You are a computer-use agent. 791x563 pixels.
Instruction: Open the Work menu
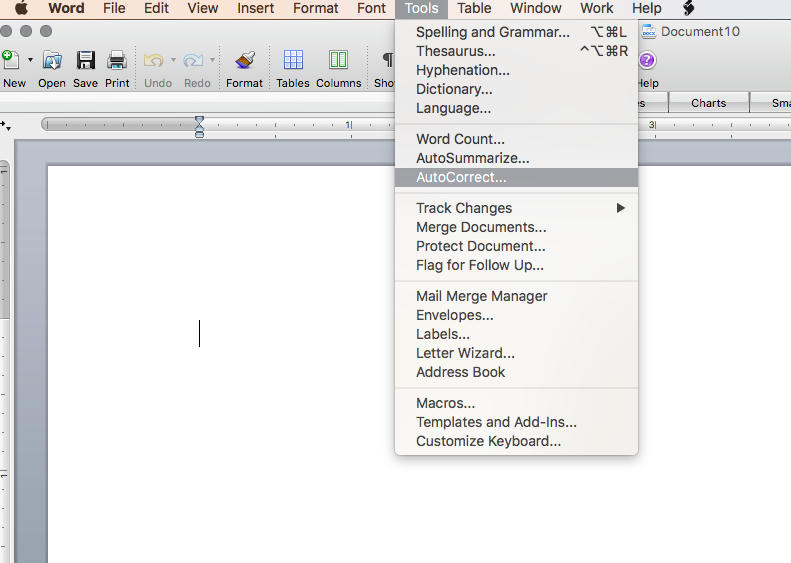click(597, 8)
